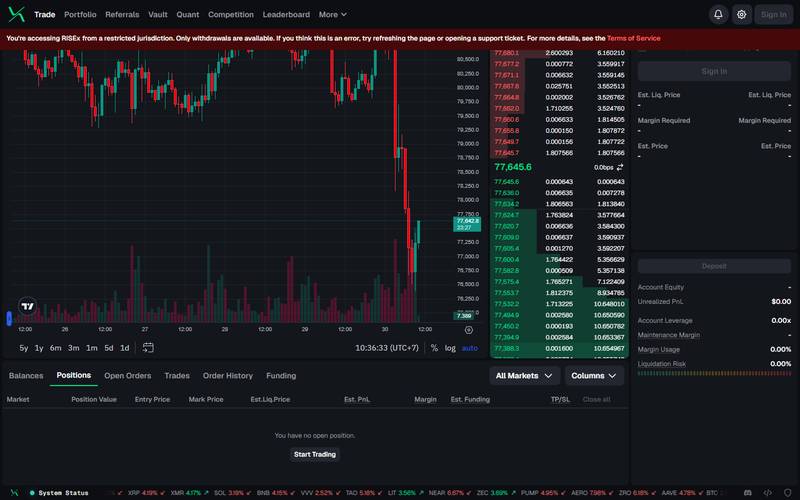The height and width of the screenshot is (500, 800).
Task: Select the 3m chart range
Action: point(73,348)
